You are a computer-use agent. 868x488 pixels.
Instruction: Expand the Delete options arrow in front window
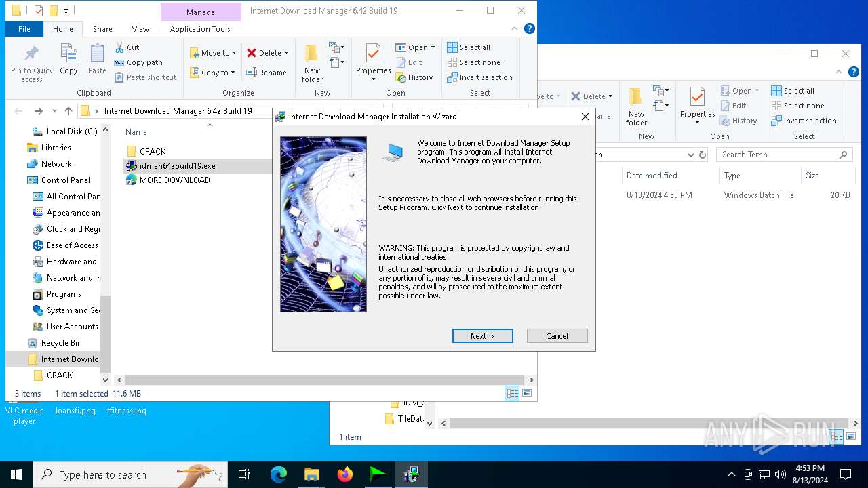click(x=286, y=53)
